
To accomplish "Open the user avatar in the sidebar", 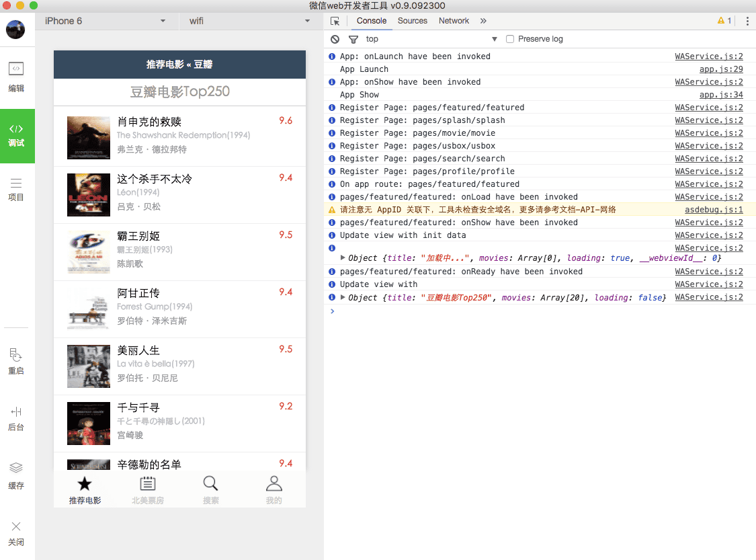I will [x=15, y=30].
